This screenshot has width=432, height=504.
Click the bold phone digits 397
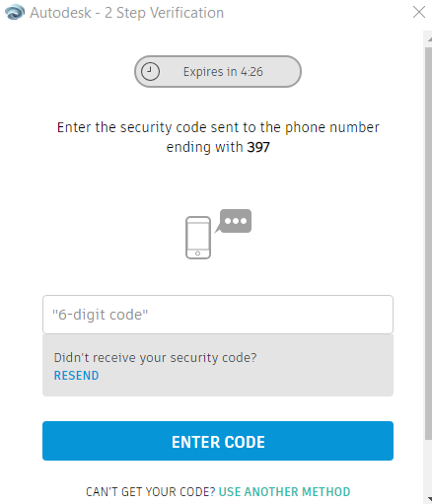pyautogui.click(x=258, y=147)
